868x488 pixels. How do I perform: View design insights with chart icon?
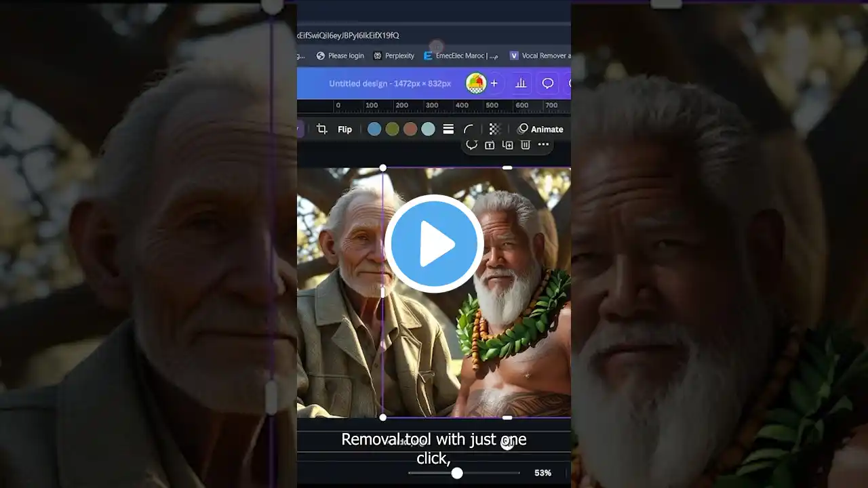coord(521,83)
